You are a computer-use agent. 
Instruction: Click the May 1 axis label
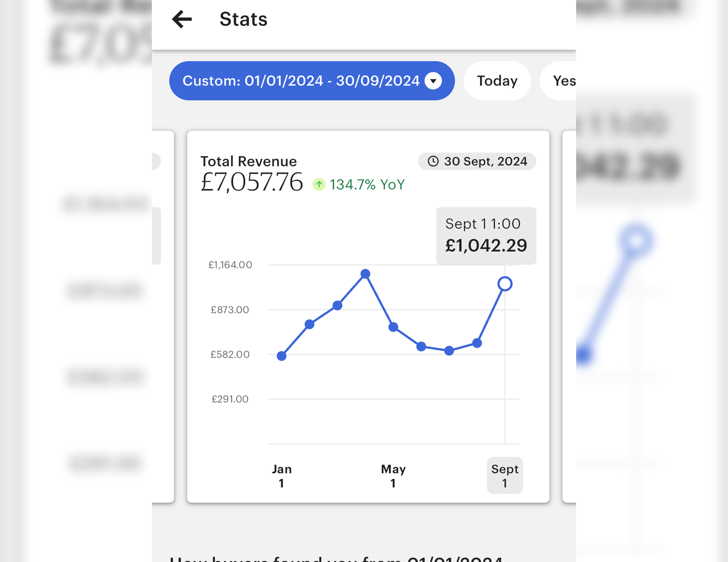[x=394, y=476]
